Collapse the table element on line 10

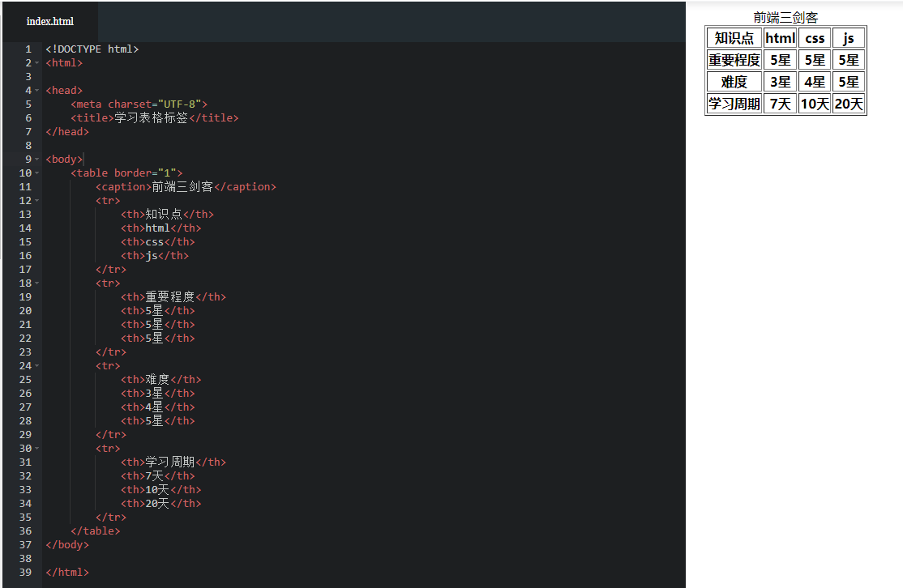(37, 173)
